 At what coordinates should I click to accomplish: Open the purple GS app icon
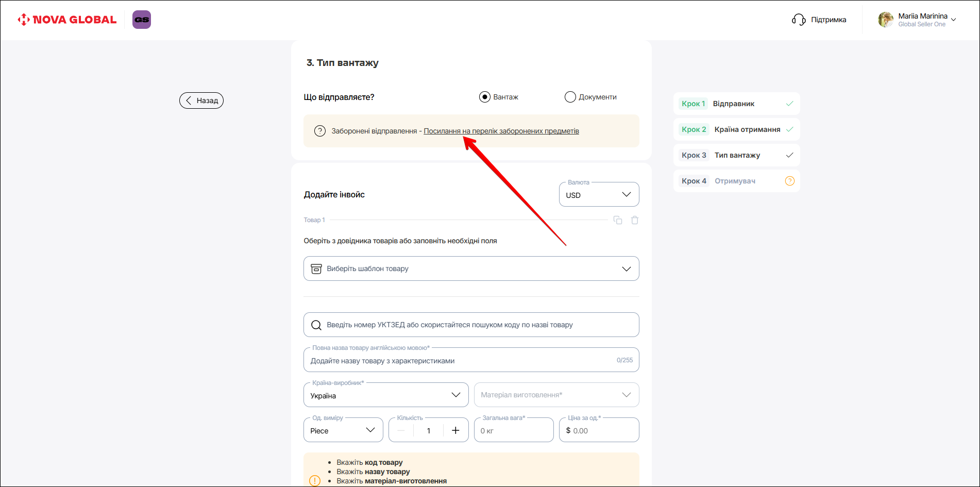click(142, 20)
